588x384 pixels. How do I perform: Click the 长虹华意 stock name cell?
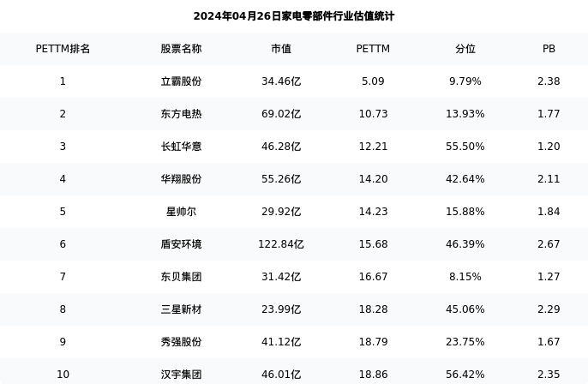tap(181, 147)
